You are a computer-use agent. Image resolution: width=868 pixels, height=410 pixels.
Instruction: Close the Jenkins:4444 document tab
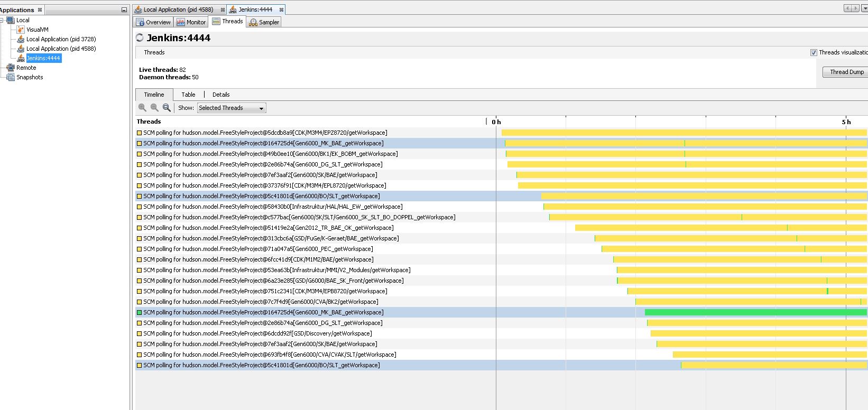281,10
